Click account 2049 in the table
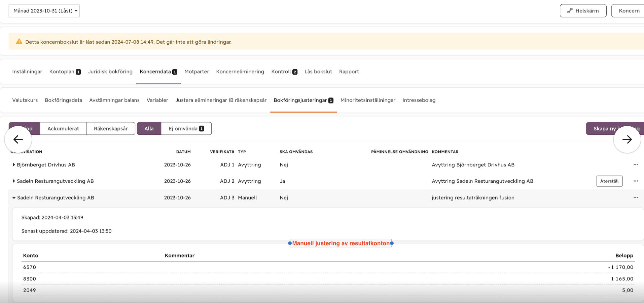The image size is (644, 303). coord(30,290)
